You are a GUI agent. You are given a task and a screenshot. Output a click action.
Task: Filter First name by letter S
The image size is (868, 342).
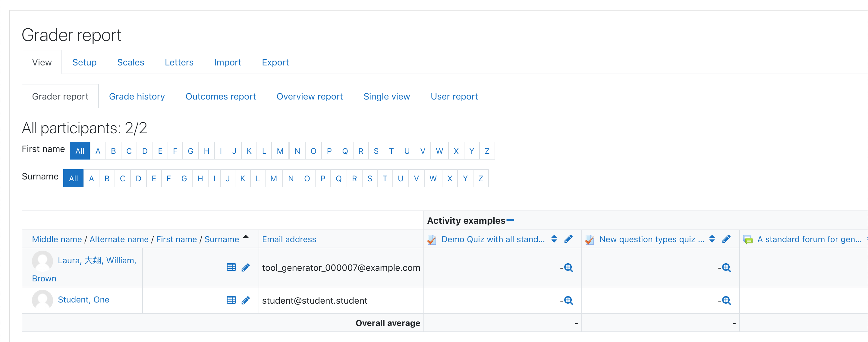tap(376, 151)
